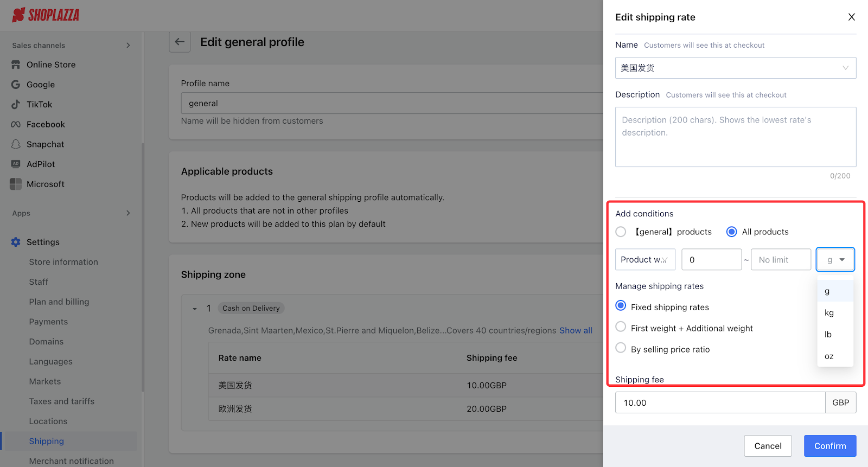Screen dimensions: 868x467
Task: Expand the Sales channels section chevron
Action: coord(128,46)
